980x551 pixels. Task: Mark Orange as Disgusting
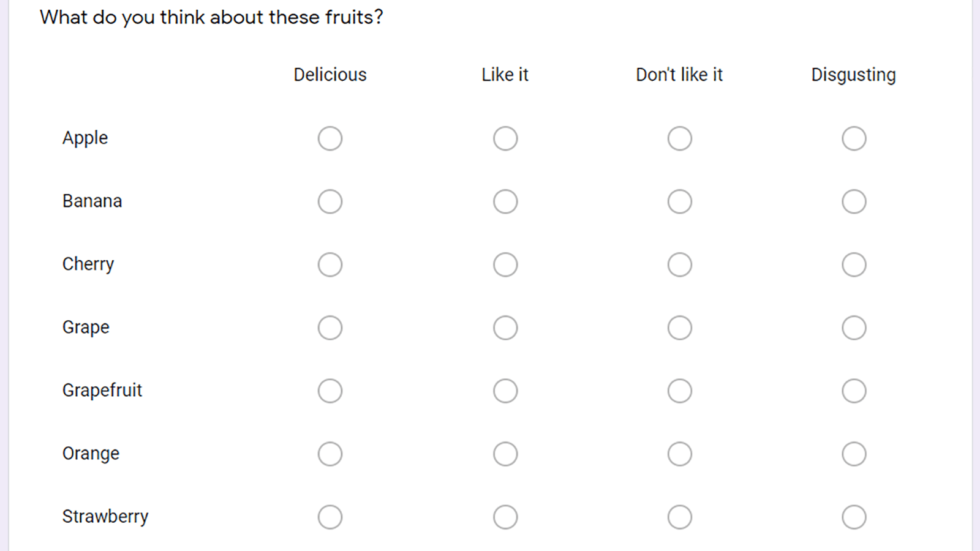854,454
